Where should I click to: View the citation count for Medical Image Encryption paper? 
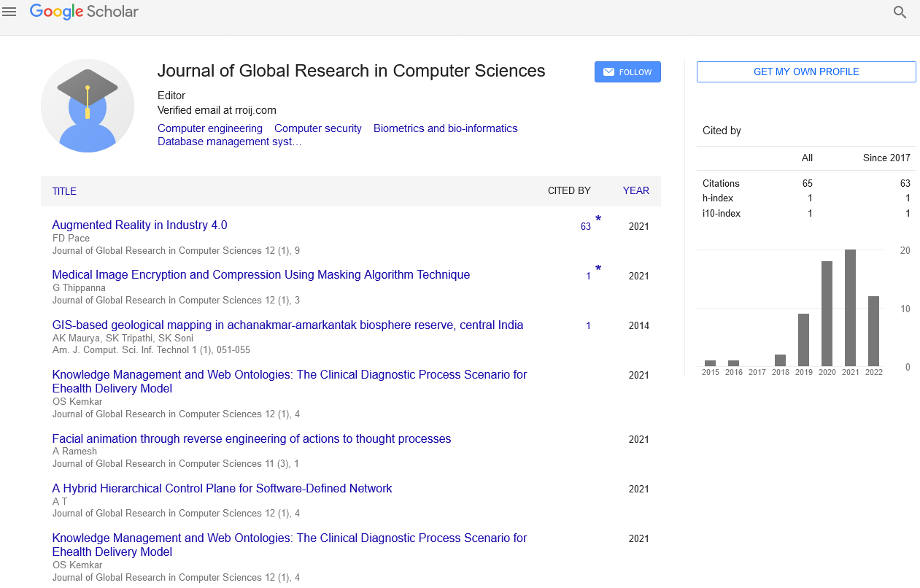588,276
